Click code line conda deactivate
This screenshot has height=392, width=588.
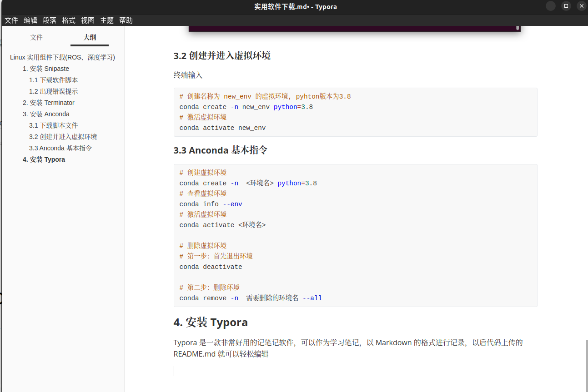pyautogui.click(x=211, y=267)
